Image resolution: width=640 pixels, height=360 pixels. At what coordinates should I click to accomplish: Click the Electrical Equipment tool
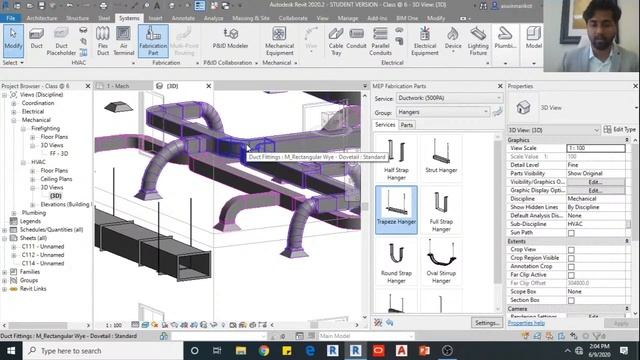(424, 41)
